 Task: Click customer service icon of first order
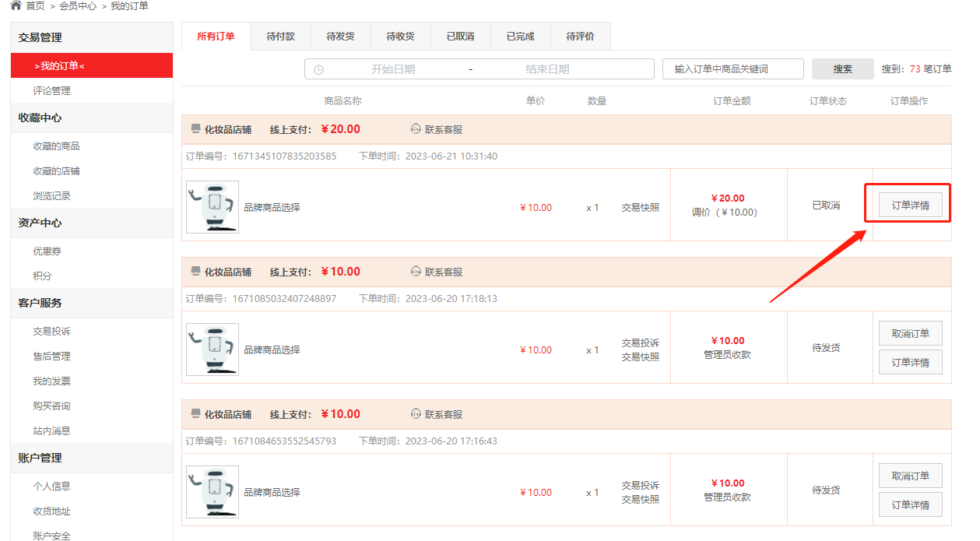[416, 129]
